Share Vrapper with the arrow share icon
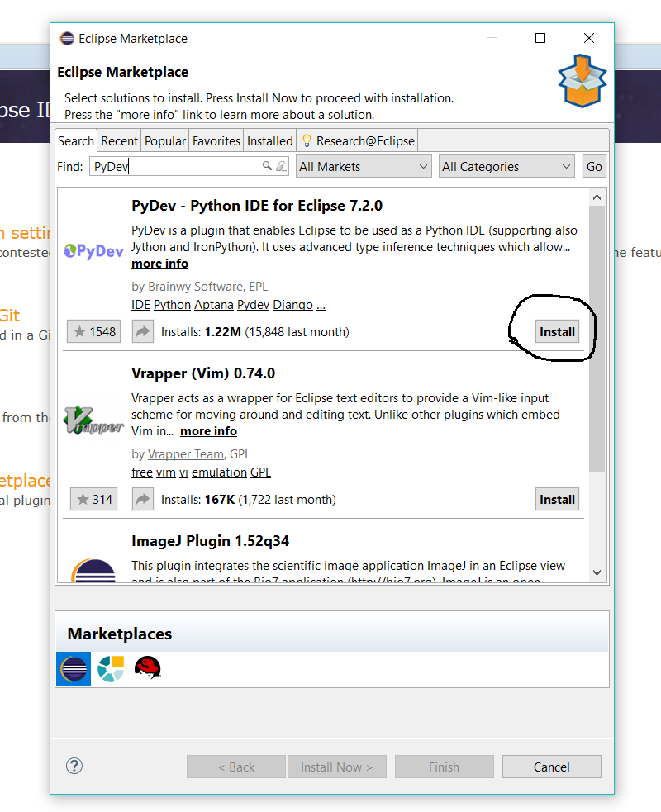The width and height of the screenshot is (661, 812). (x=142, y=499)
